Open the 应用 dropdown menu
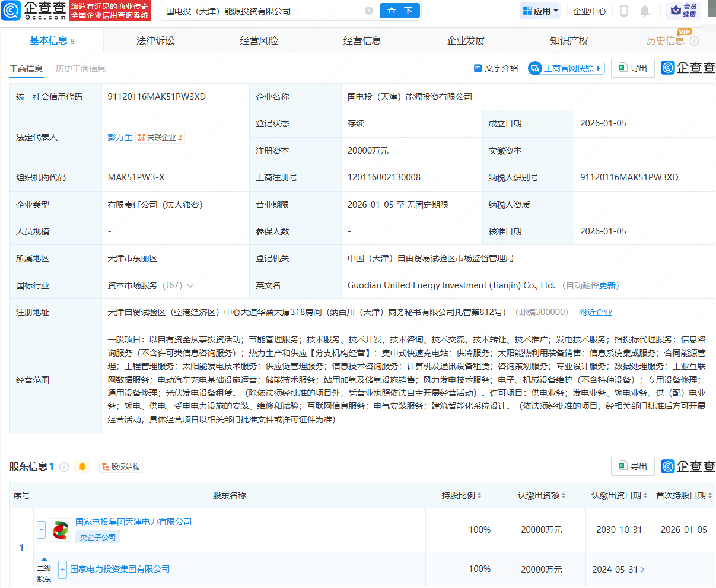 click(540, 11)
